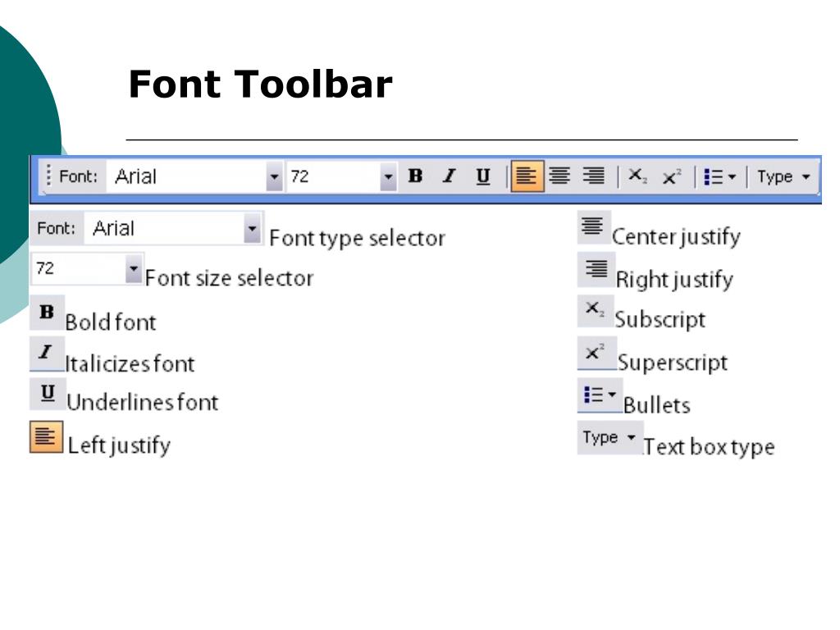Image resolution: width=840 pixels, height=630 pixels.
Task: Click the orange icon beside 'Left justify'
Action: (x=46, y=436)
